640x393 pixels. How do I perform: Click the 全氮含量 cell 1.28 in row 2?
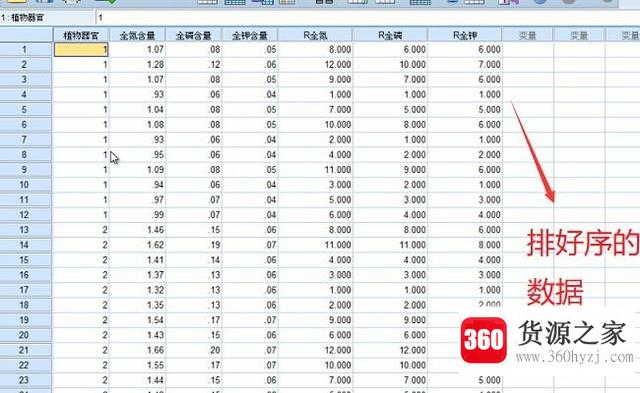coord(137,64)
